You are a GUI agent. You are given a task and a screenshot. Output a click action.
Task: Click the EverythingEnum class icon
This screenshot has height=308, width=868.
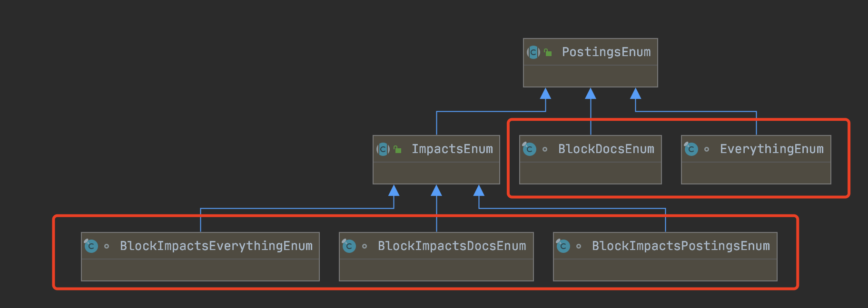(x=691, y=149)
